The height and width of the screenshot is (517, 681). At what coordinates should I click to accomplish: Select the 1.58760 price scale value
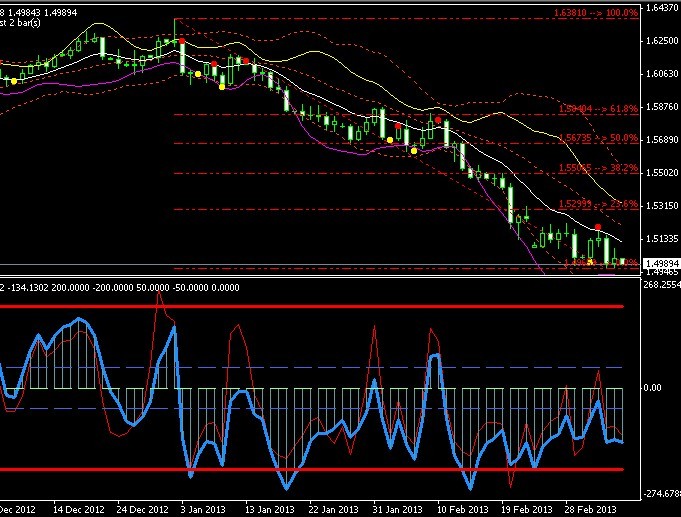(x=662, y=106)
